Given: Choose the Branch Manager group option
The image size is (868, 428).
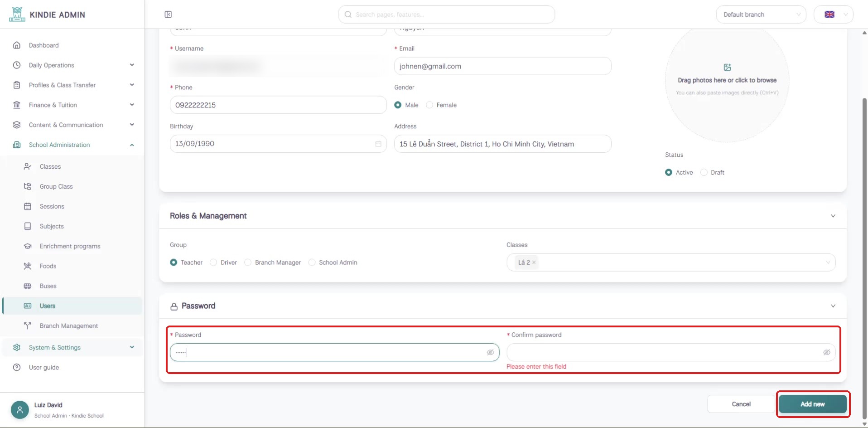Looking at the screenshot, I should (x=248, y=263).
